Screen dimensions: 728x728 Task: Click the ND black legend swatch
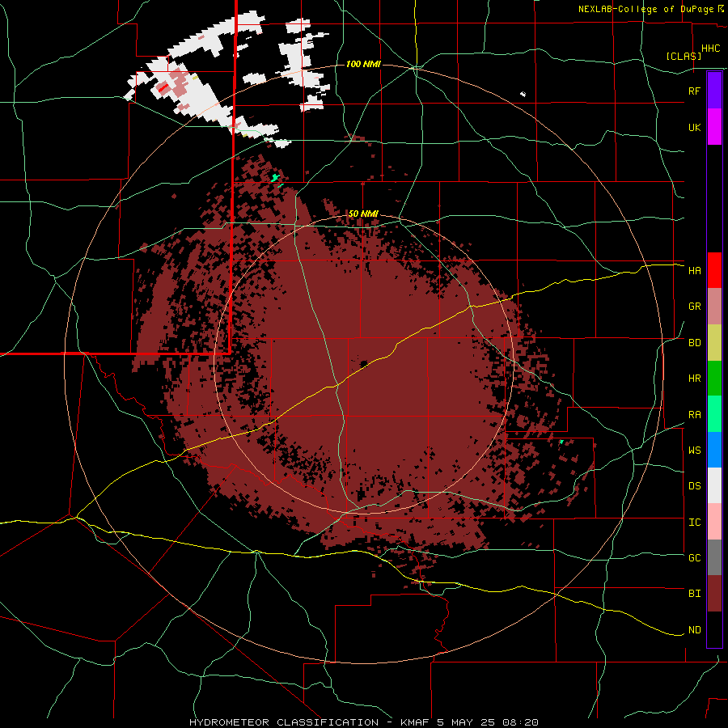(x=714, y=629)
